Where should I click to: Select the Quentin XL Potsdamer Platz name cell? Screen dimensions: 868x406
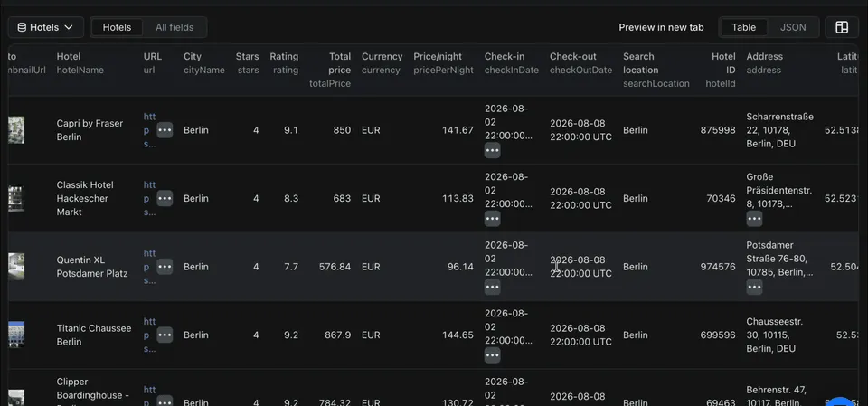[x=92, y=267]
